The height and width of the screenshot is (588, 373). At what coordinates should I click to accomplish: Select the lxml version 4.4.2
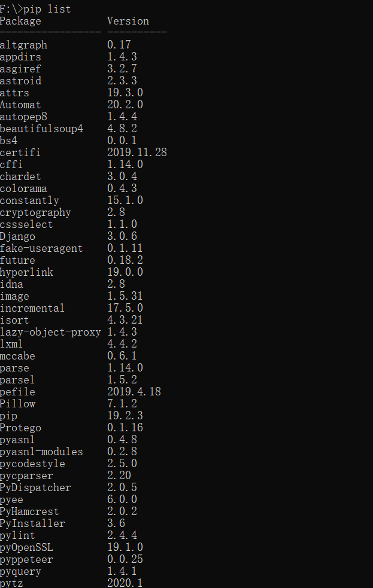pyautogui.click(x=122, y=344)
